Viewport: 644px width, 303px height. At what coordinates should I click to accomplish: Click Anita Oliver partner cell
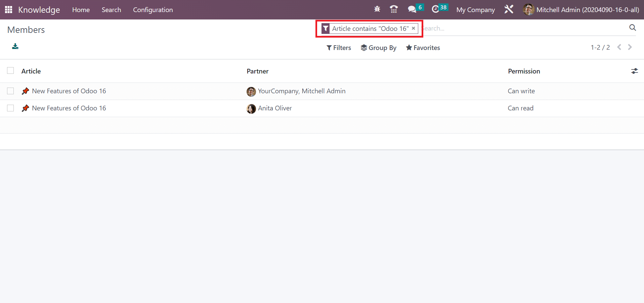point(275,108)
